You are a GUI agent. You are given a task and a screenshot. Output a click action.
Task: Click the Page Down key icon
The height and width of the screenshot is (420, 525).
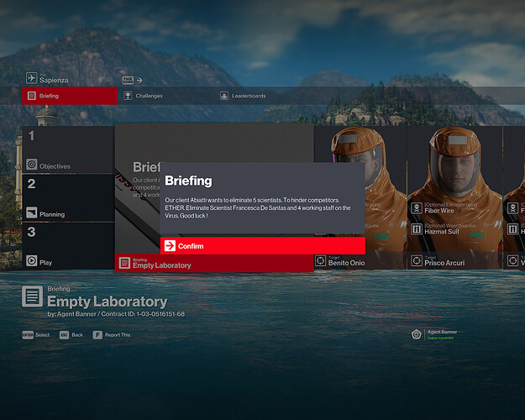point(128,80)
